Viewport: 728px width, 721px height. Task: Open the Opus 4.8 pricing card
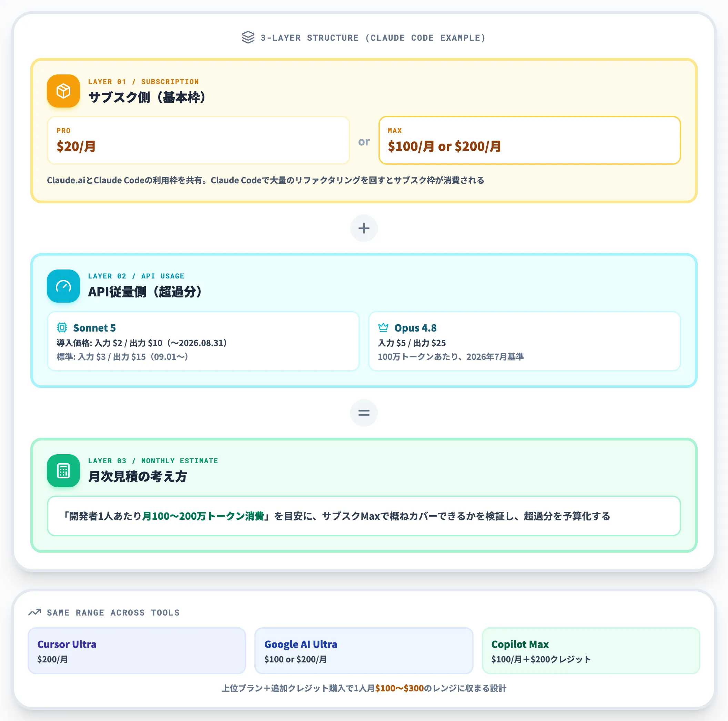tap(525, 341)
